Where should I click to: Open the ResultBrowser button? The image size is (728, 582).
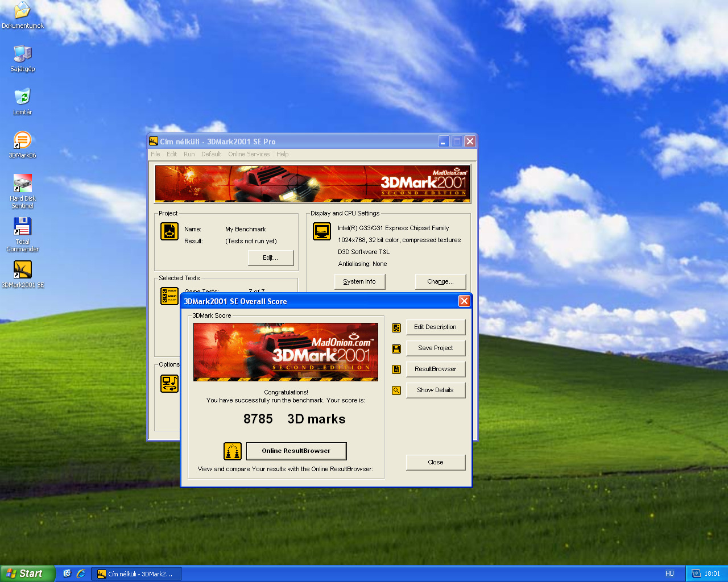(x=436, y=369)
